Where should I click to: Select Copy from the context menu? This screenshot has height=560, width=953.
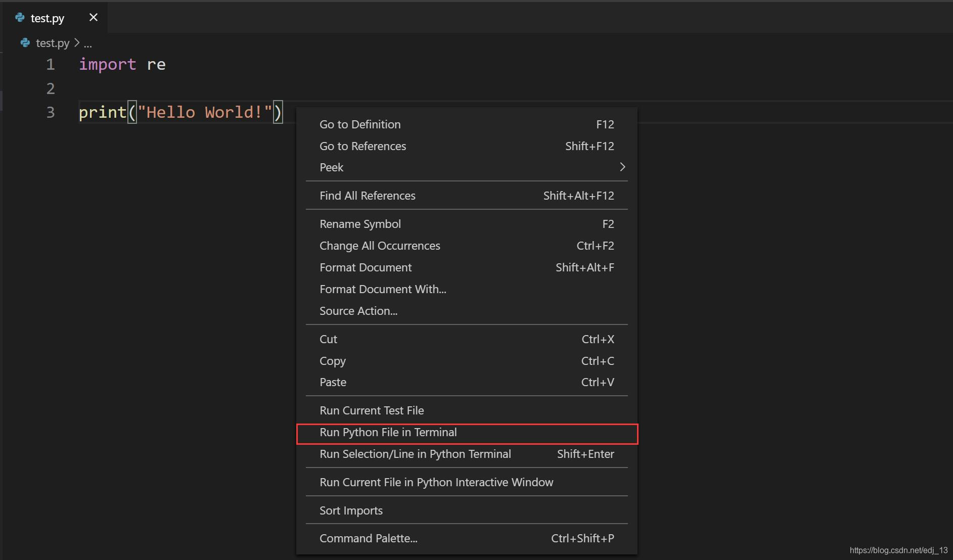[333, 360]
